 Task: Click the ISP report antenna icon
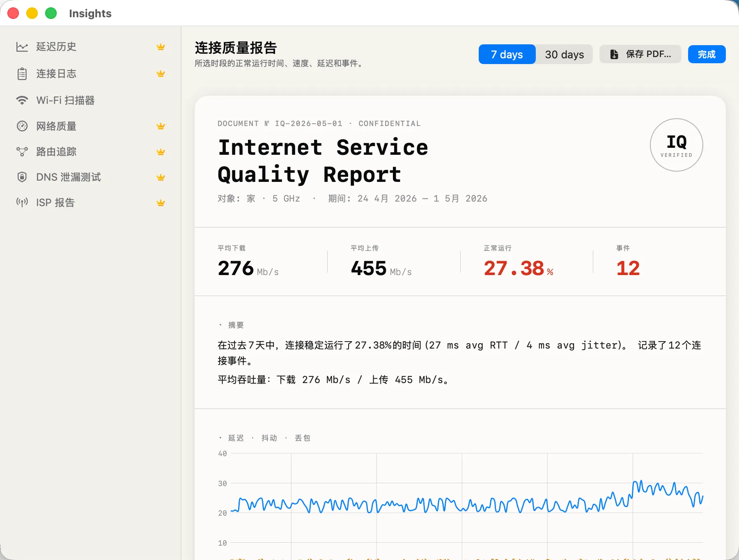pos(22,202)
